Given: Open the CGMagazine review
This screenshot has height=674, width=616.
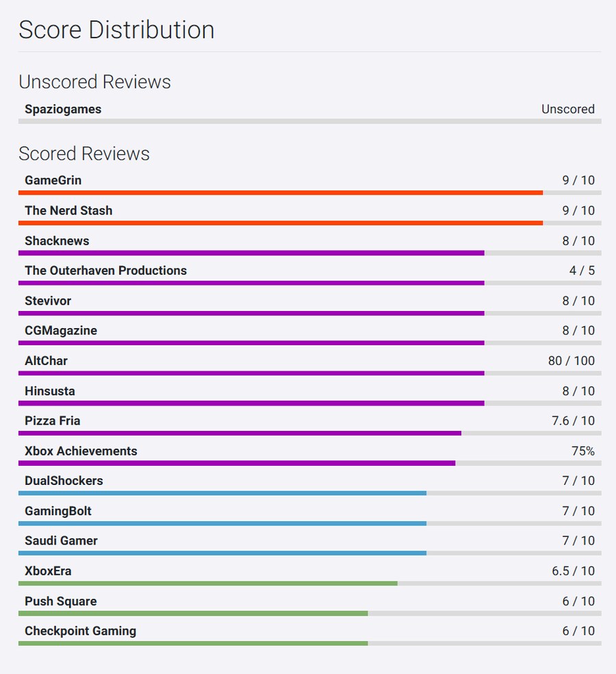Looking at the screenshot, I should point(61,330).
